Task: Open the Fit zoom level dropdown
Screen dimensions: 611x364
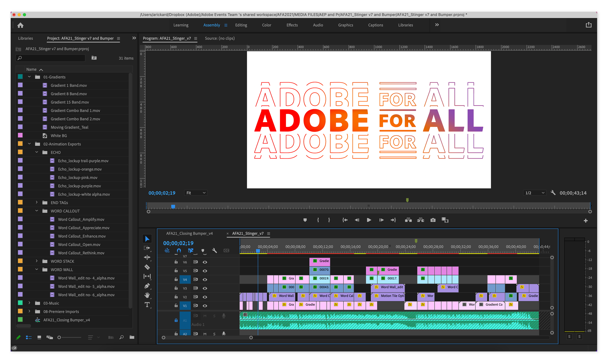Action: (196, 193)
